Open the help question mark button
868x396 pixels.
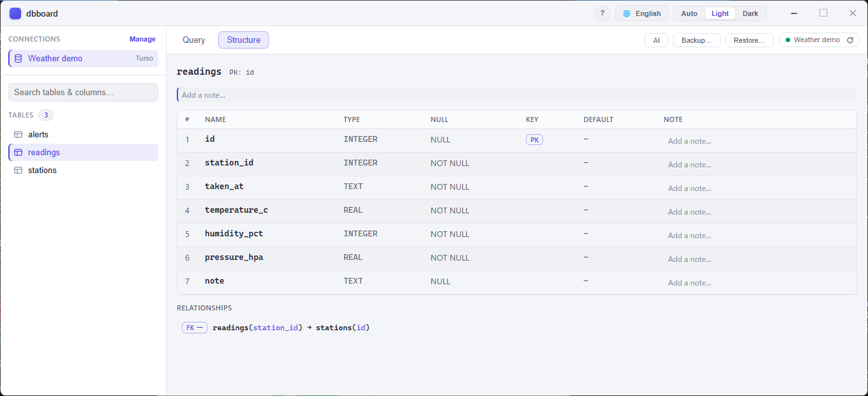pyautogui.click(x=602, y=13)
